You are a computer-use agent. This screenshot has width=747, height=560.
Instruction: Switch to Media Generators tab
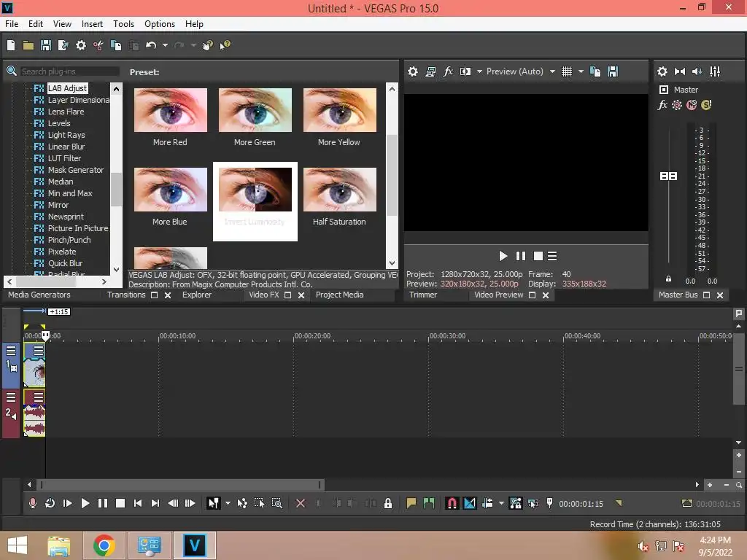coord(39,295)
